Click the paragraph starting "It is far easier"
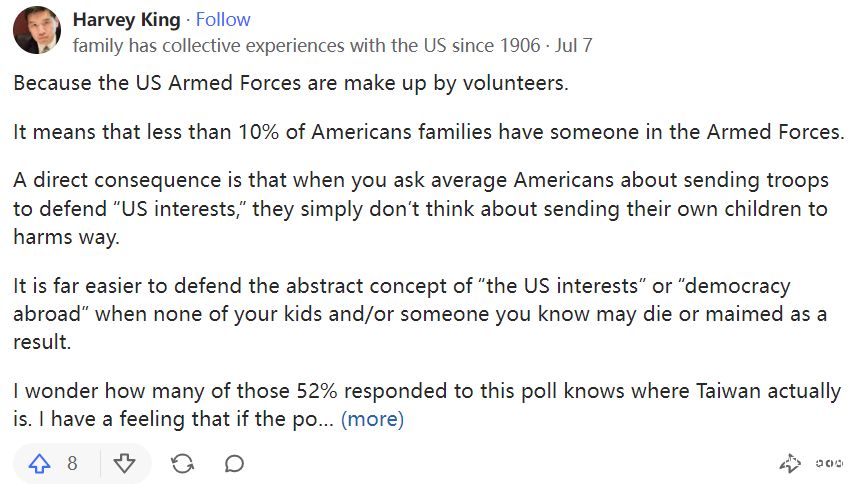Viewport: 859px width, 484px height. 420,313
